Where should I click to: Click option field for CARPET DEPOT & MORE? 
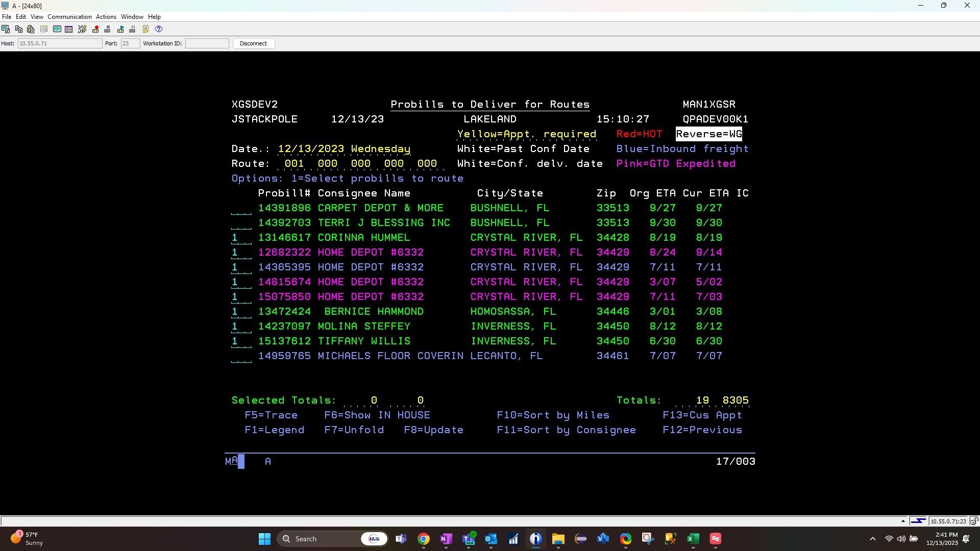click(241, 208)
